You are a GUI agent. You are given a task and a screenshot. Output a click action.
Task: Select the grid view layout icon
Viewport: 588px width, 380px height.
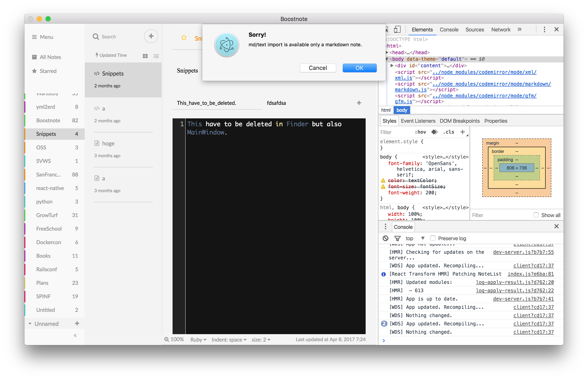tap(145, 55)
